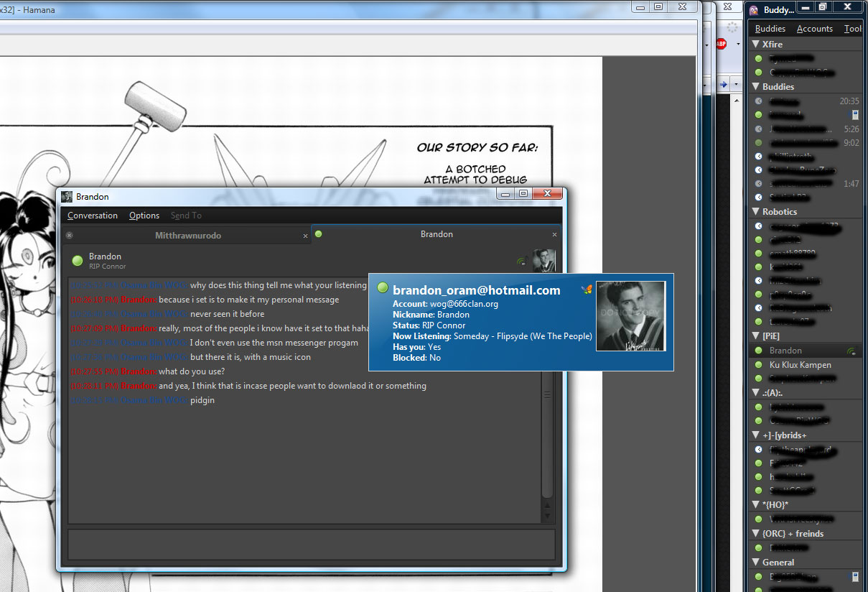Click the idle clock icon next to 1:47 buddy
This screenshot has height=592, width=868.
(x=759, y=184)
